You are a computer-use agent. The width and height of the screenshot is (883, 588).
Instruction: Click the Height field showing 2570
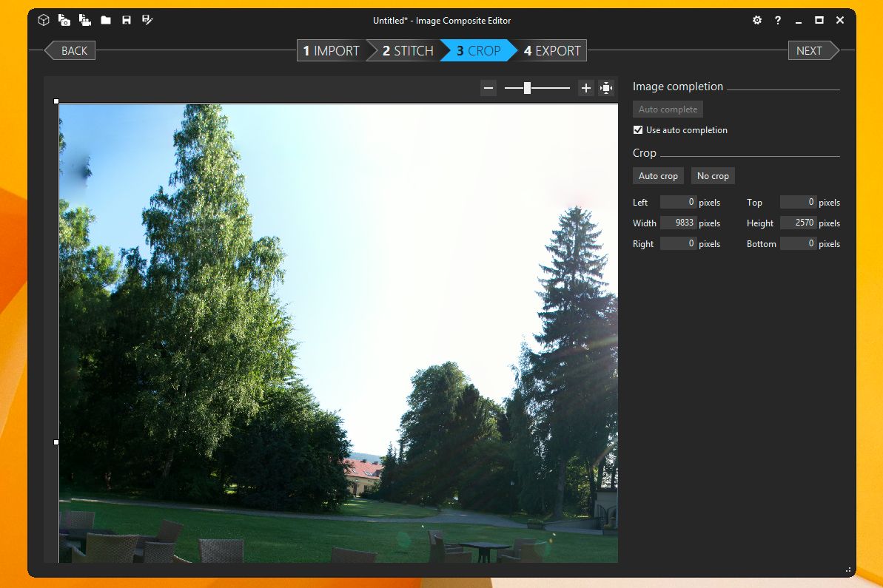[x=798, y=223]
